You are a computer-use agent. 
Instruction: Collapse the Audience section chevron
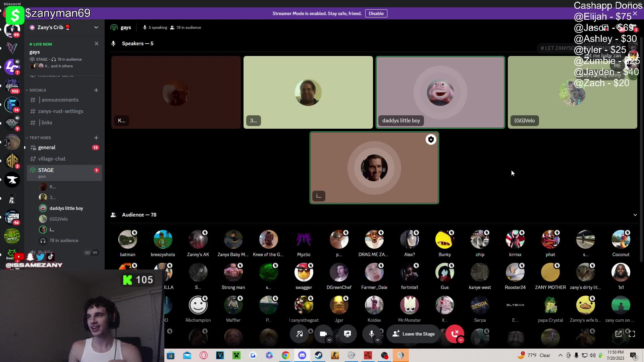point(635,215)
